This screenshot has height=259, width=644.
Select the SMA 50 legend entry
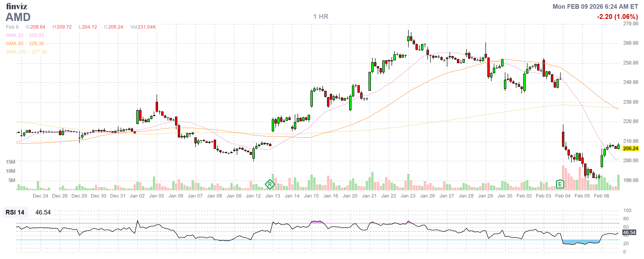[15, 44]
